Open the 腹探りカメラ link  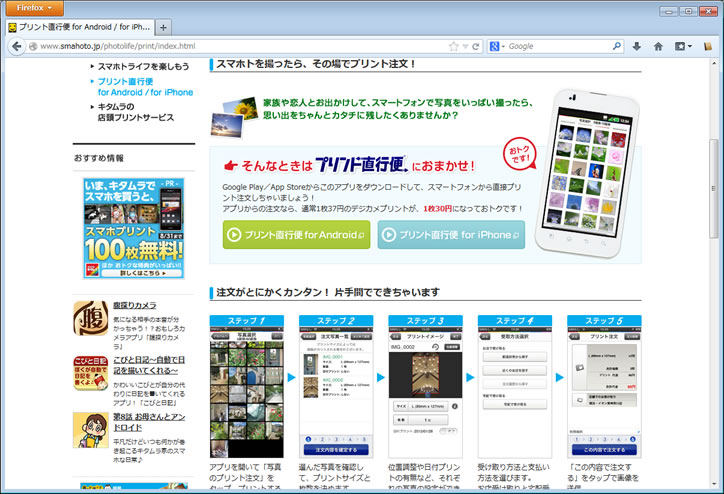coord(135,305)
